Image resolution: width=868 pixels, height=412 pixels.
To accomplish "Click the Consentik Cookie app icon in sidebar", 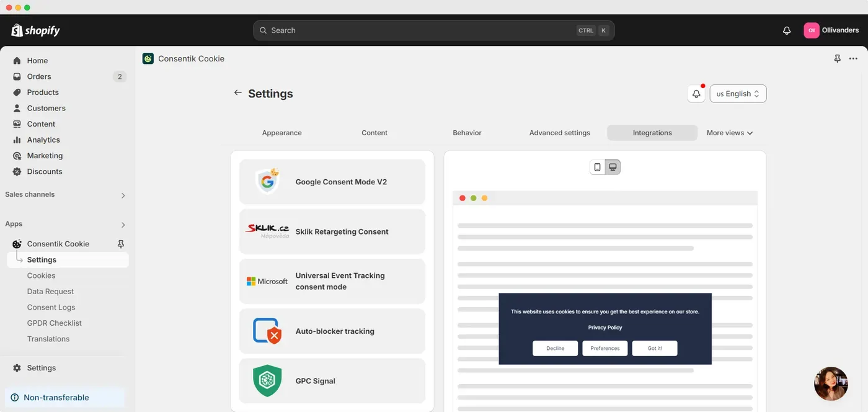I will point(17,244).
